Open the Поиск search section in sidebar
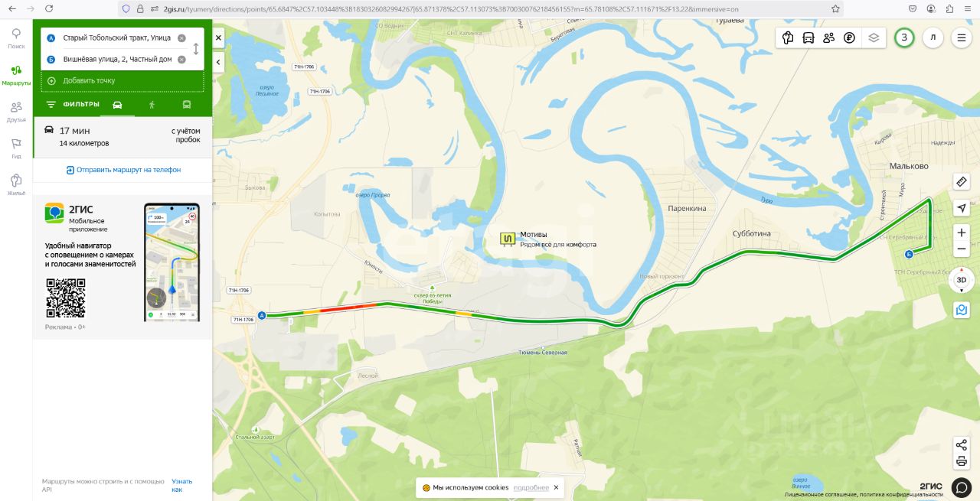 click(x=16, y=38)
